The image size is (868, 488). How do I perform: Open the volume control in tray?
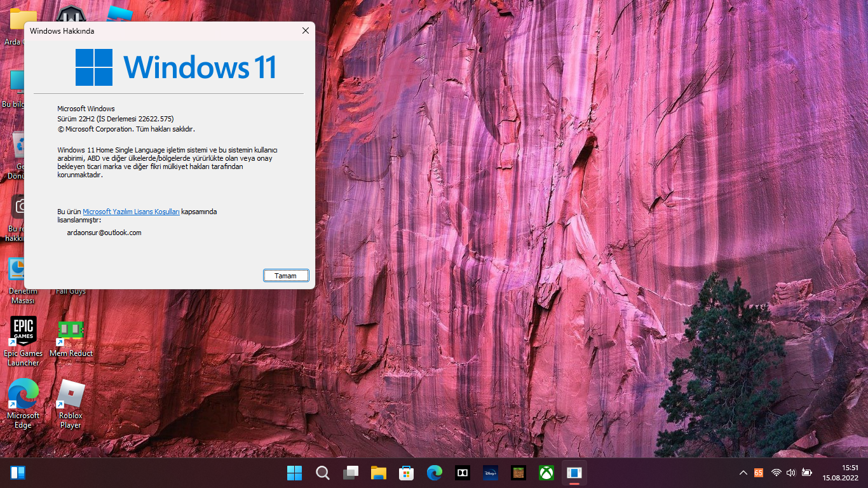point(791,473)
